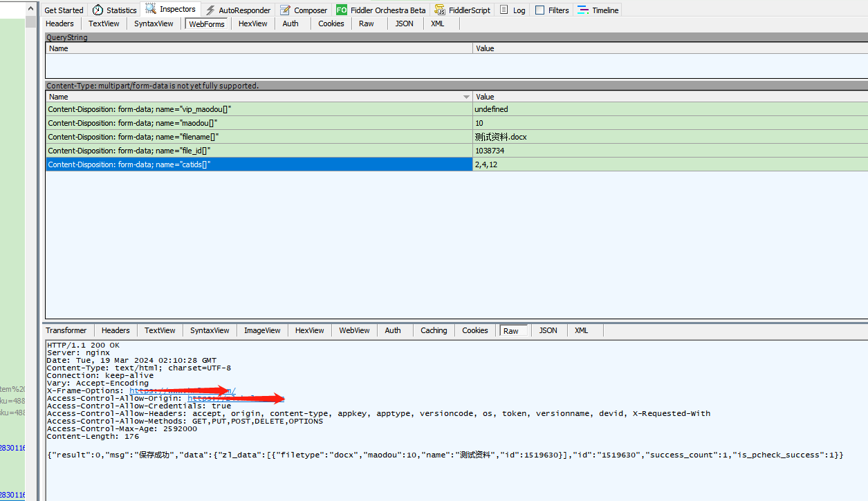Open Fiddler Orchestra Beta tab
The image size is (868, 501).
click(381, 10)
